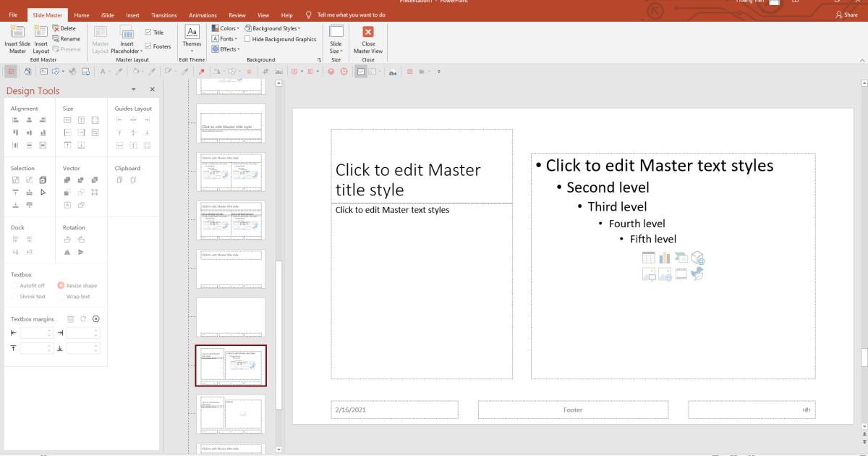Viewport: 868px width, 456px height.
Task: Open the iSlide ribbon tab
Action: pyautogui.click(x=108, y=14)
